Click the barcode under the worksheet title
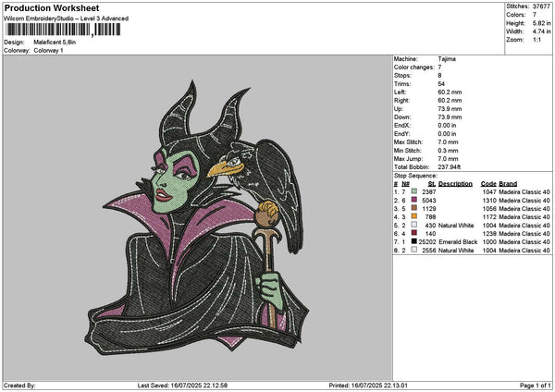This screenshot has height=392, width=555. point(64,30)
